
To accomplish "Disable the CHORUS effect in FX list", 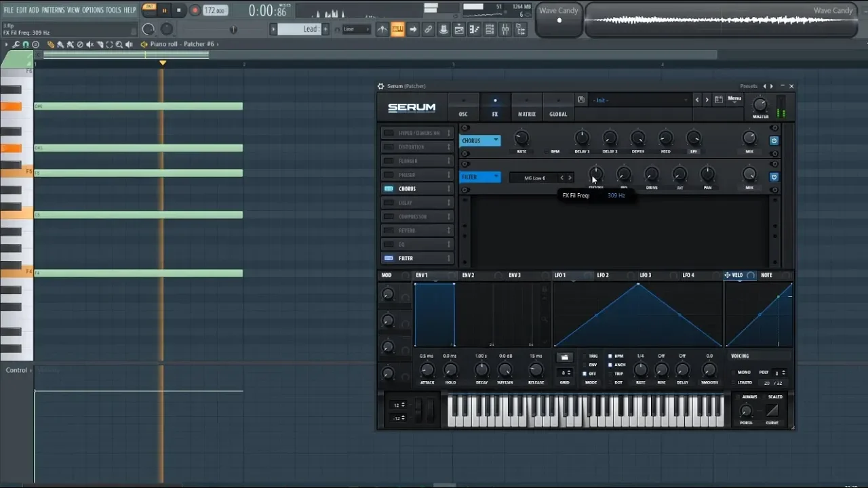I will 389,188.
